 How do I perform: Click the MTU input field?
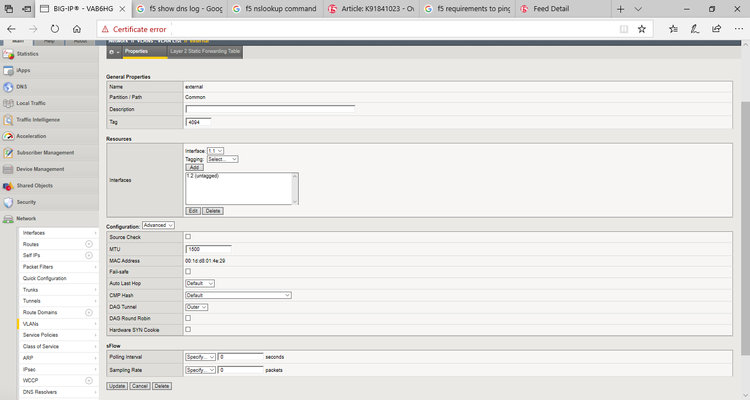tap(208, 249)
